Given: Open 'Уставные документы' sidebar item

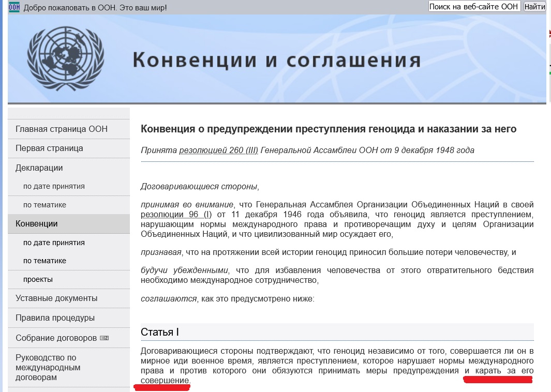Looking at the screenshot, I should (x=56, y=298).
